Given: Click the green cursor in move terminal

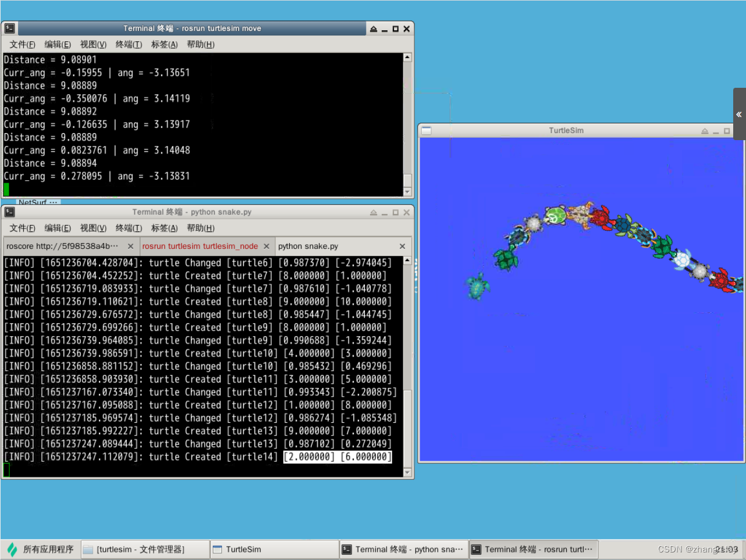Looking at the screenshot, I should (x=6, y=189).
